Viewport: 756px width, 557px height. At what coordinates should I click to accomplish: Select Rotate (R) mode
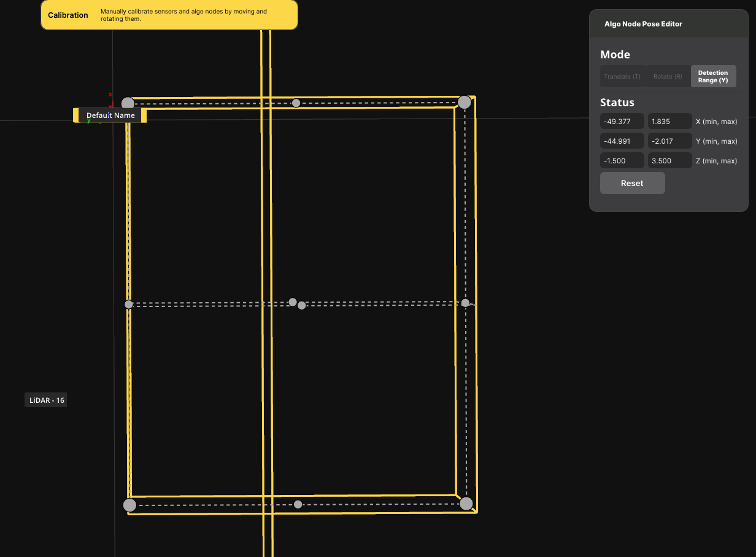[x=668, y=77]
